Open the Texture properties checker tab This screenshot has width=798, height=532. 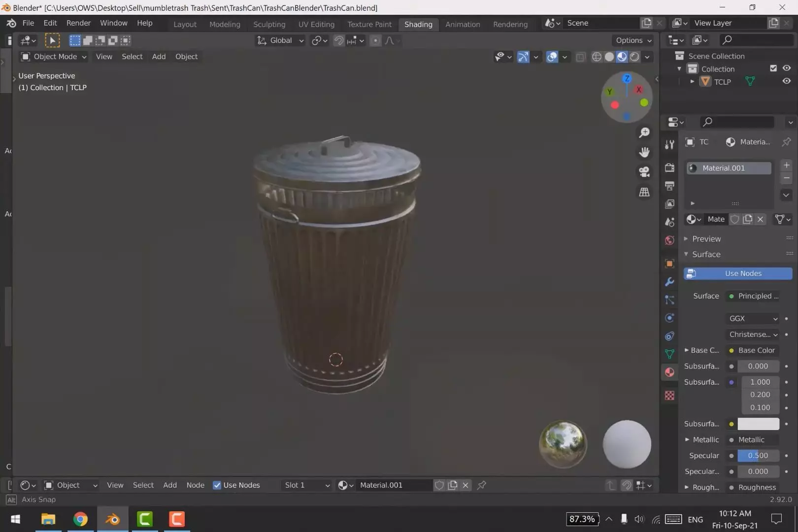669,395
